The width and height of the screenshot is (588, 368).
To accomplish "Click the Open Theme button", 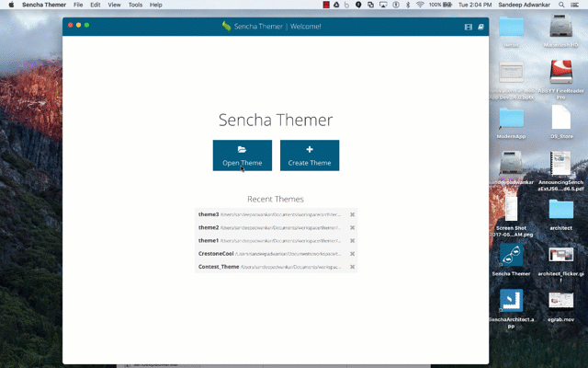I will (243, 155).
